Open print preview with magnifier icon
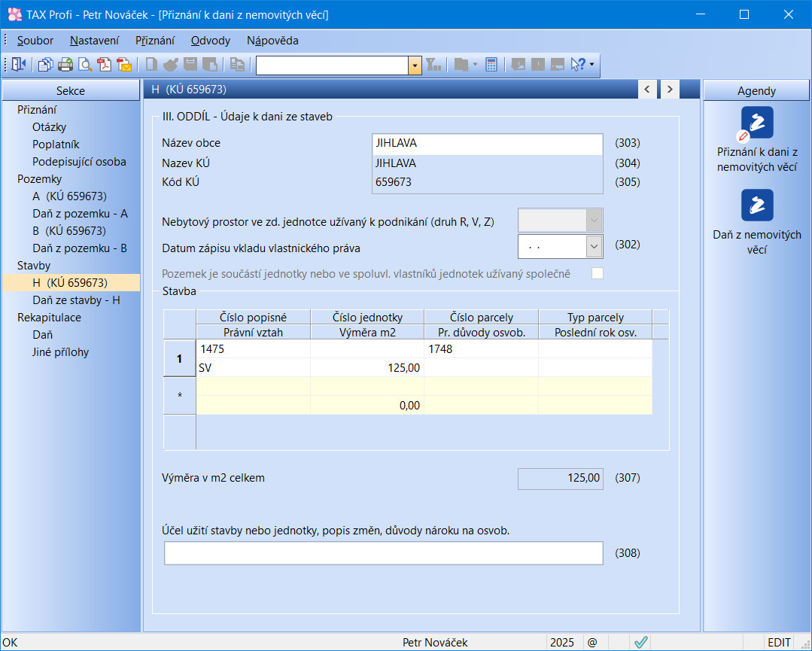The width and height of the screenshot is (812, 651). point(85,65)
